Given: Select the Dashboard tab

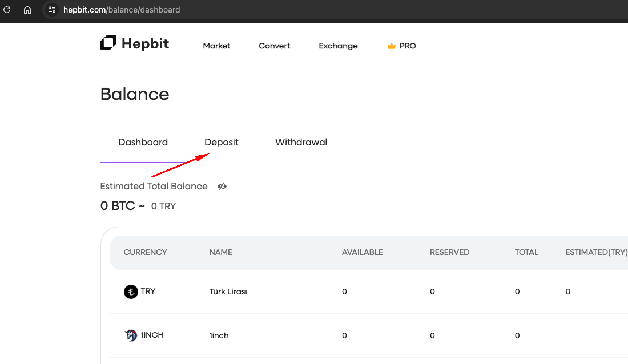Looking at the screenshot, I should (143, 142).
